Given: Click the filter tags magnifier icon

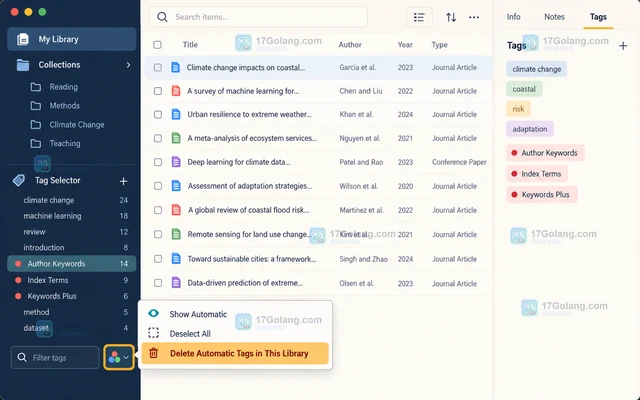Looking at the screenshot, I should click(x=22, y=358).
